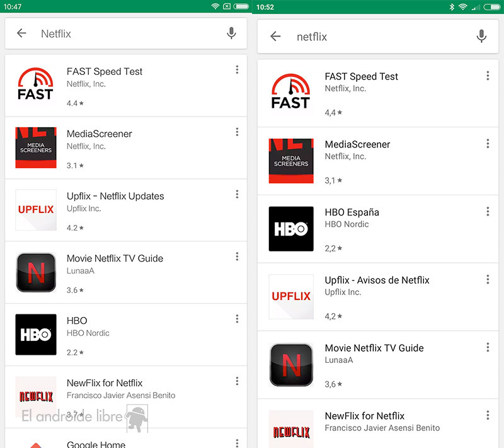Open Upflix – Netflix Updates listing

coord(115,196)
